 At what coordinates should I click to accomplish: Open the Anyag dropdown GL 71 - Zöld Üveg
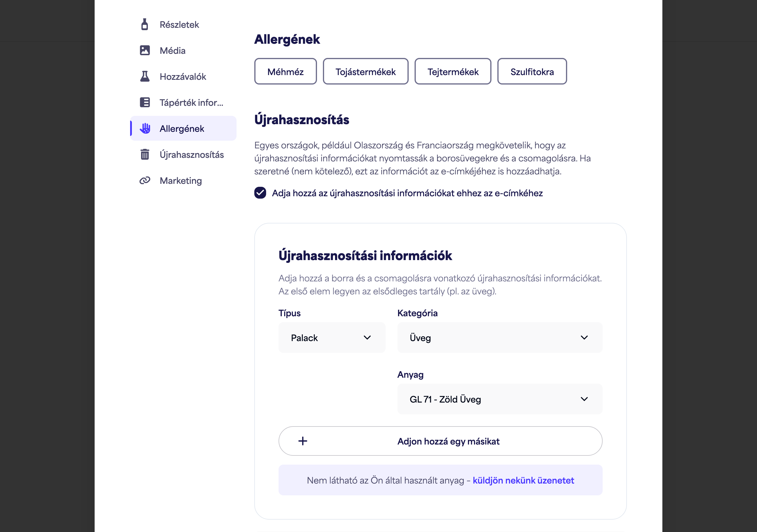pos(500,399)
